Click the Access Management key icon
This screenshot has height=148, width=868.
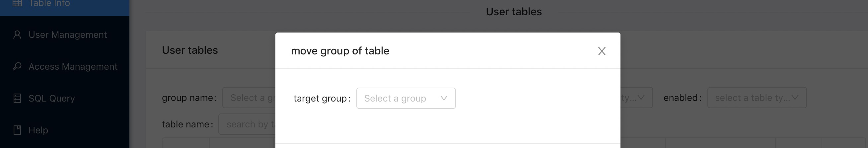tap(17, 66)
